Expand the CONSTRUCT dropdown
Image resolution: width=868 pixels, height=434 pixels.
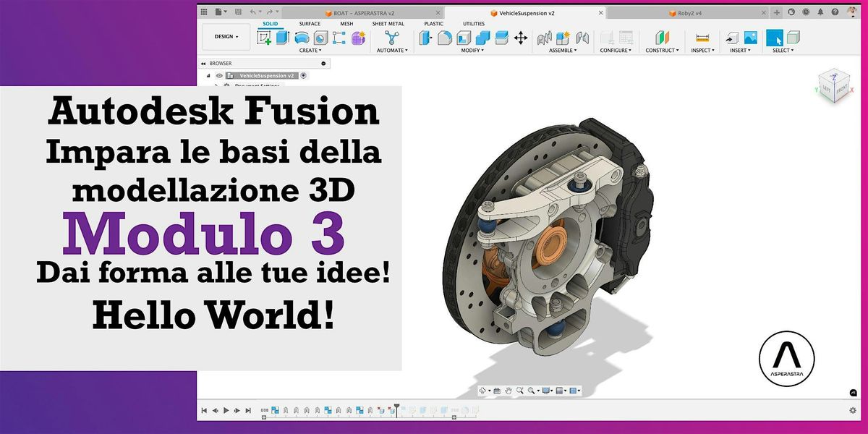click(x=663, y=51)
